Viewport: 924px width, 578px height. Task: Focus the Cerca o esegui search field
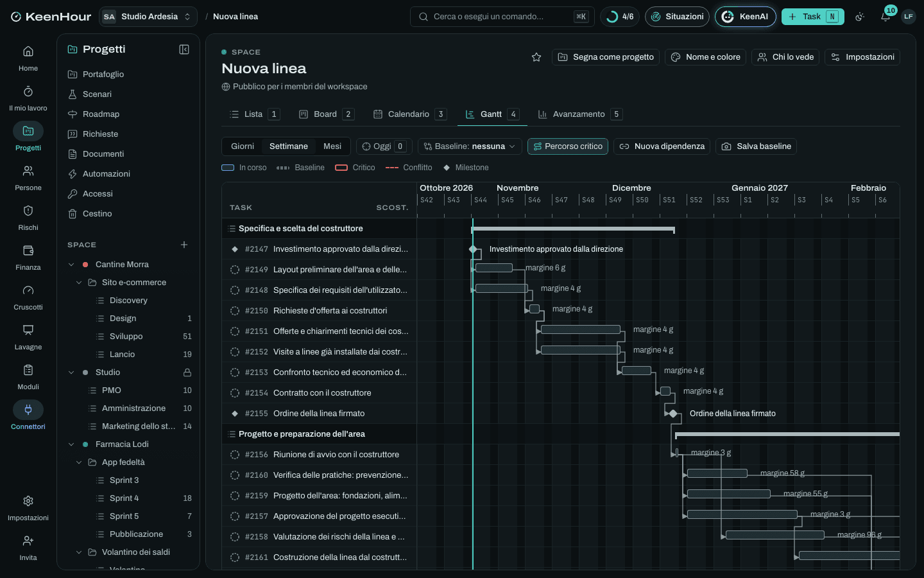pos(502,17)
